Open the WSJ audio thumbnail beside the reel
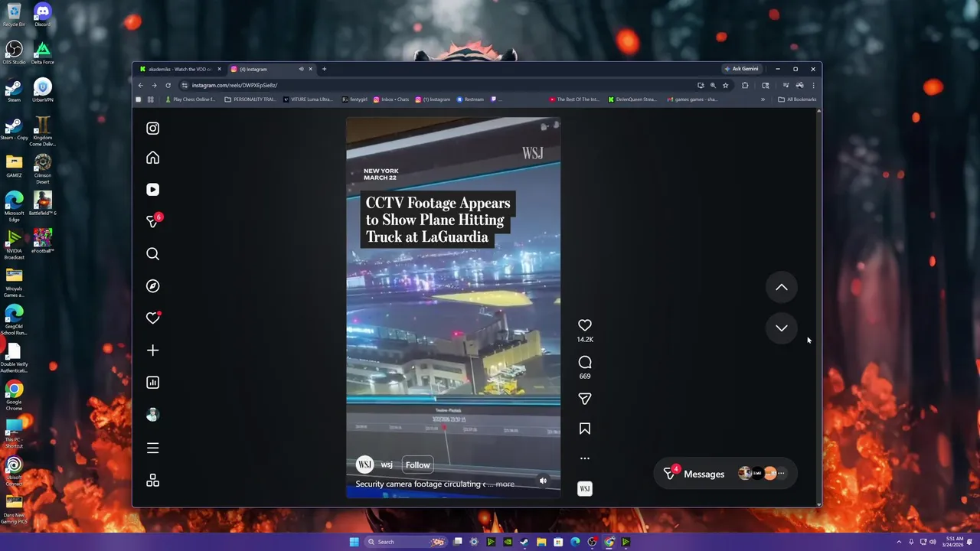 [x=585, y=489]
